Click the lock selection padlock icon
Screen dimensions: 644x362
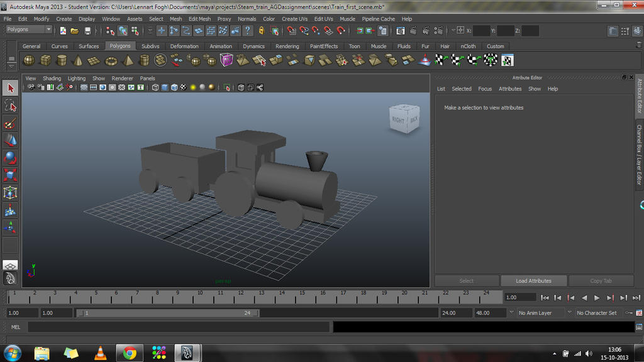click(262, 31)
